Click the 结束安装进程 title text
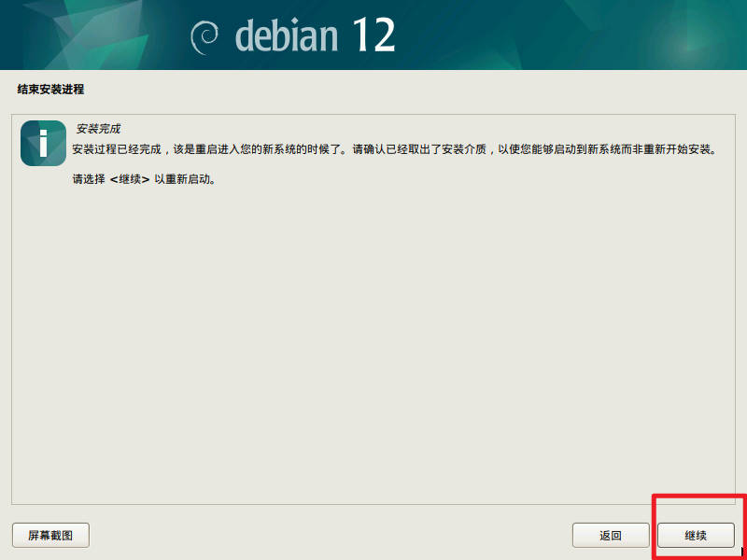Image resolution: width=747 pixels, height=560 pixels. pos(50,89)
